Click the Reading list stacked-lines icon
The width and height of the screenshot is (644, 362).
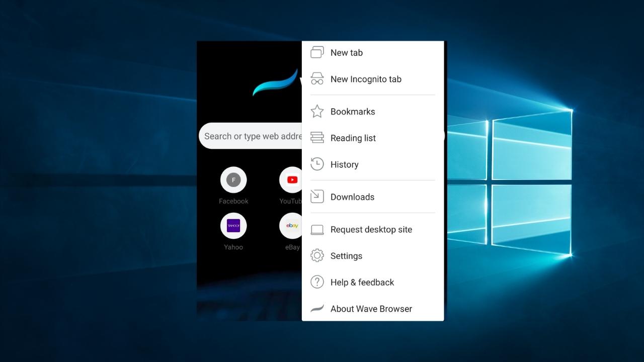click(317, 138)
